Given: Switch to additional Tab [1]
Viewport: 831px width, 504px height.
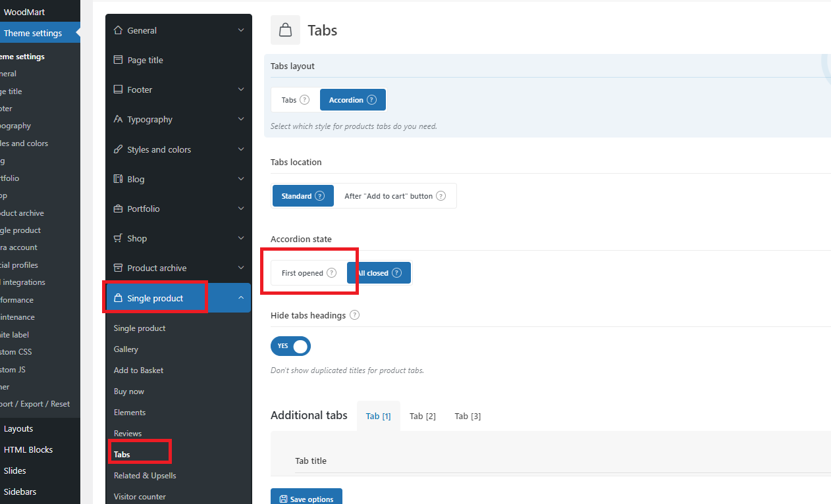Looking at the screenshot, I should pyautogui.click(x=379, y=416).
